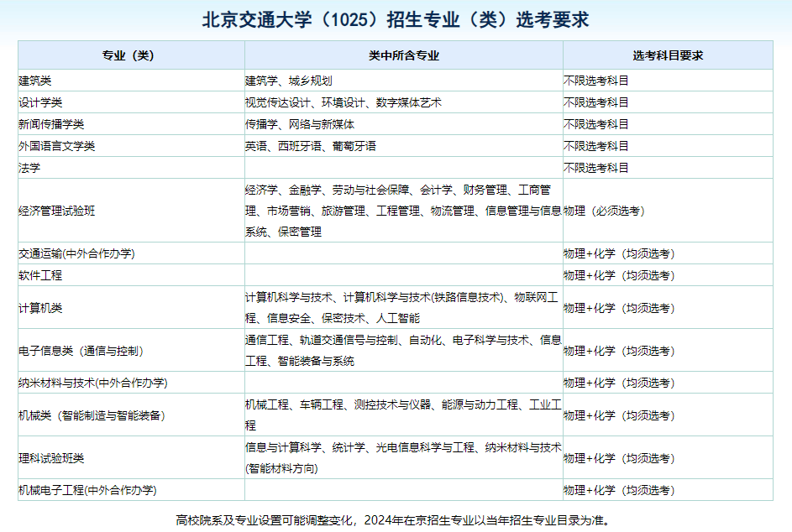Select the 电子信息类（通信与控制）cell
Viewport: 792px width, 532px height.
tap(131, 350)
